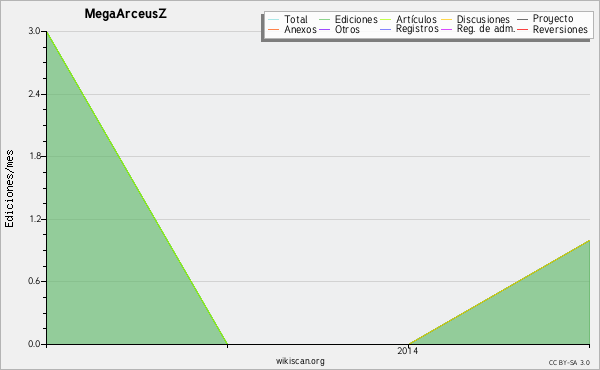The height and width of the screenshot is (370, 600).
Task: Select the Anexos legend entry
Action: [292, 29]
